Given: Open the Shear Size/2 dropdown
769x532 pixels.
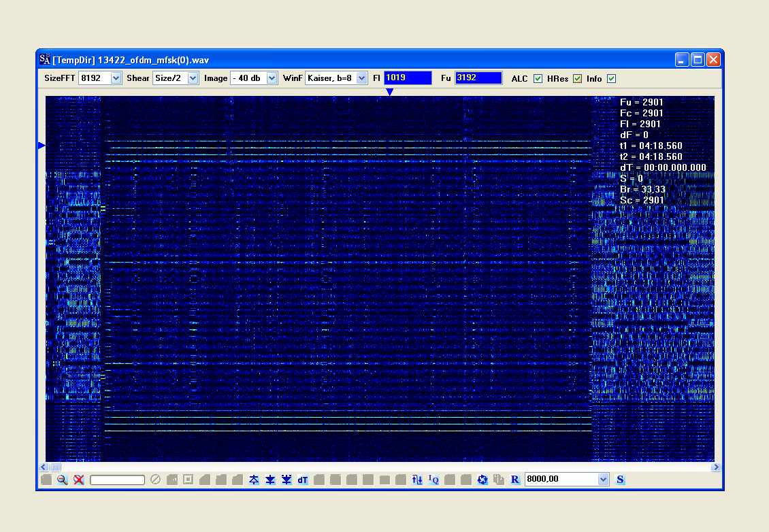Looking at the screenshot, I should [x=193, y=78].
